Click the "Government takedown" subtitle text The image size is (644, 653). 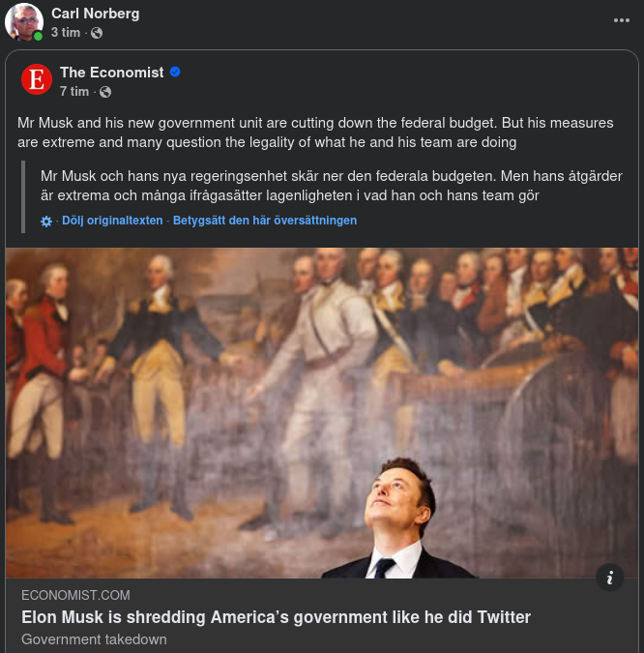pos(94,639)
